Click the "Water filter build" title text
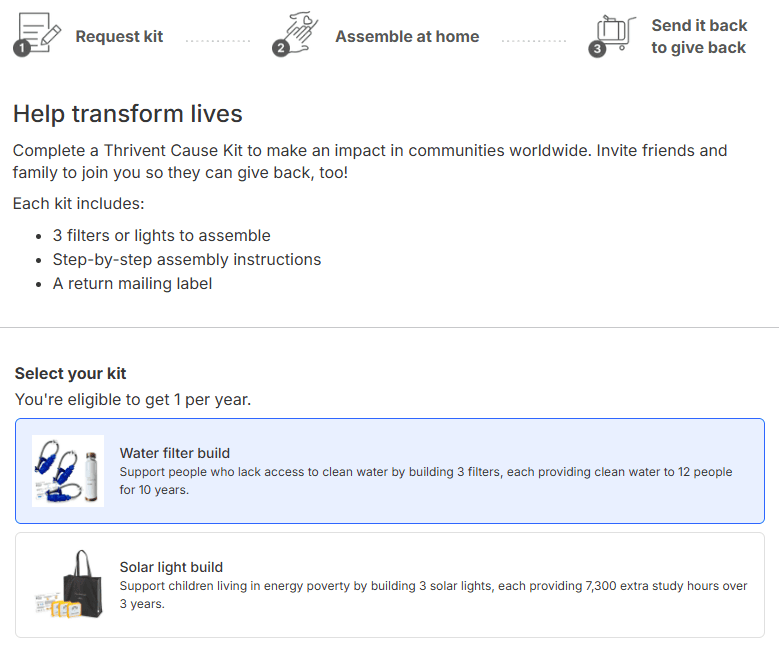 175,453
